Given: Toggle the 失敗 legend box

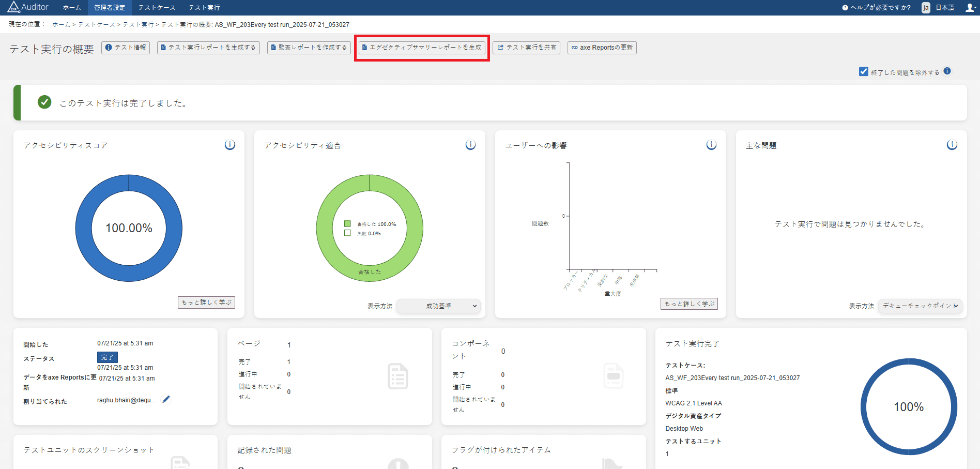Looking at the screenshot, I should tap(347, 233).
